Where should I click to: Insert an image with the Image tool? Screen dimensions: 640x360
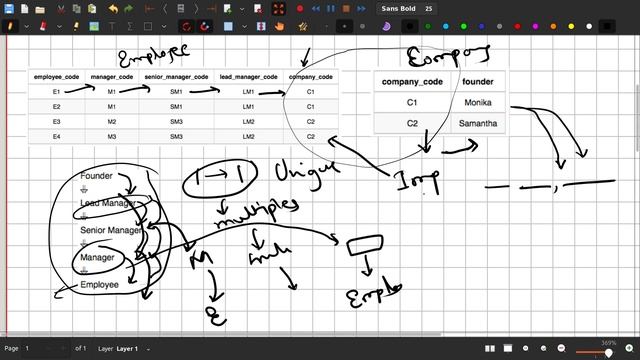click(94, 27)
